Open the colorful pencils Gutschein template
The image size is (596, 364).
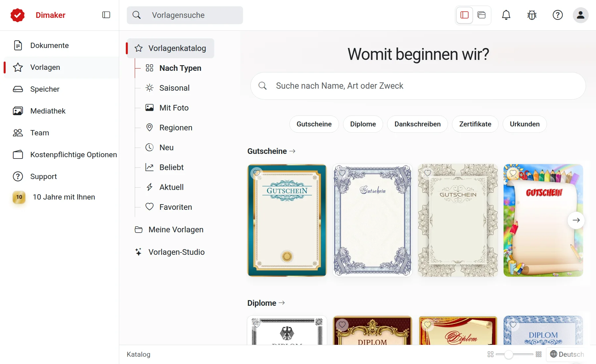pyautogui.click(x=543, y=220)
